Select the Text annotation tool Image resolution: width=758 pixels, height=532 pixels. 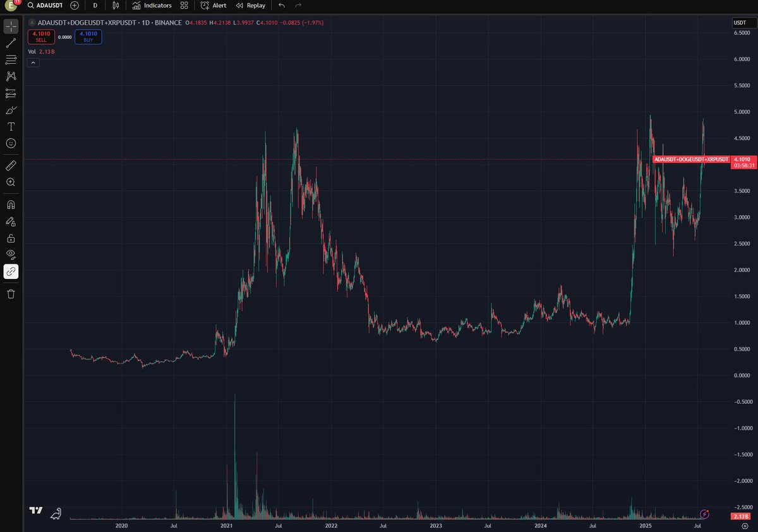11,127
